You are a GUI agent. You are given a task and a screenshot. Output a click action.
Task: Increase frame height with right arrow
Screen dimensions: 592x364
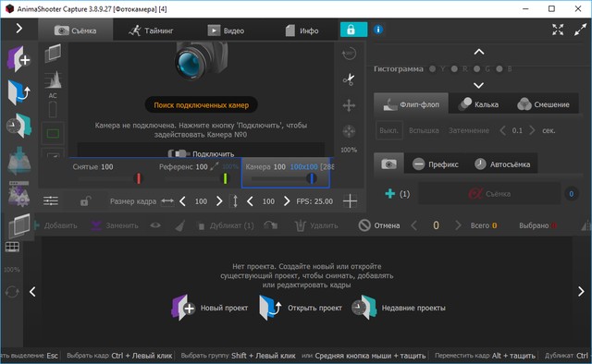287,201
